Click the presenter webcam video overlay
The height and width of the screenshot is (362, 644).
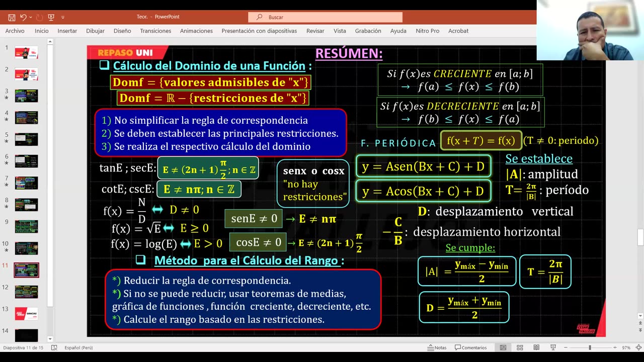click(590, 30)
